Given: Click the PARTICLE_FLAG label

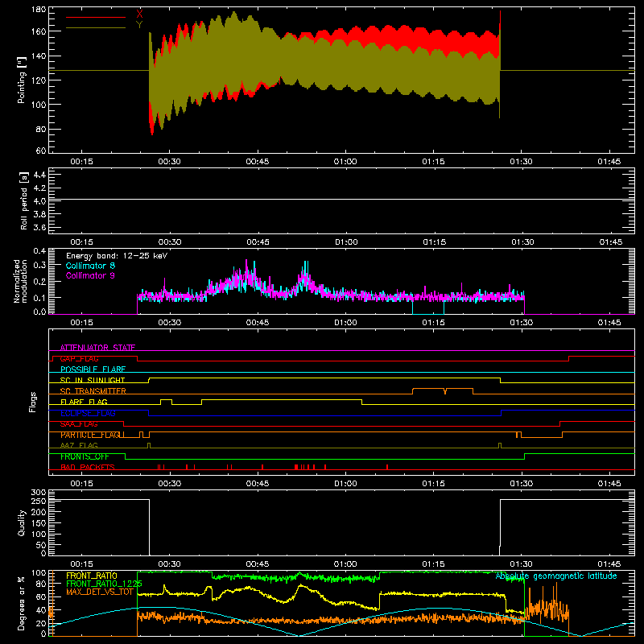Looking at the screenshot, I should (91, 435).
